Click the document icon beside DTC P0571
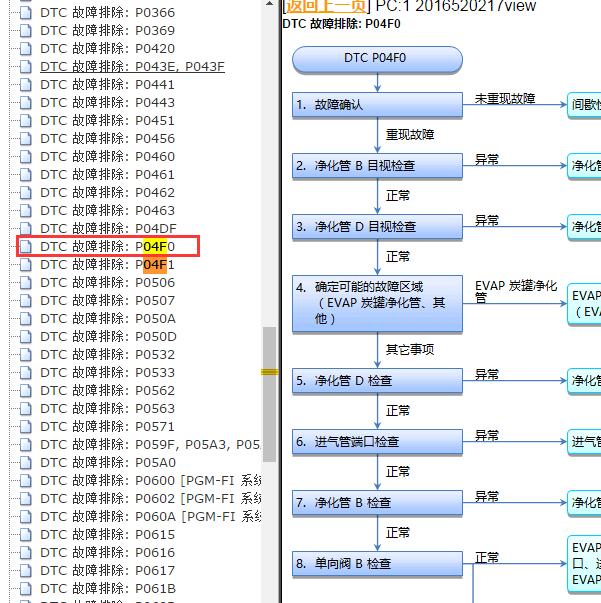The width and height of the screenshot is (601, 603). click(x=25, y=427)
